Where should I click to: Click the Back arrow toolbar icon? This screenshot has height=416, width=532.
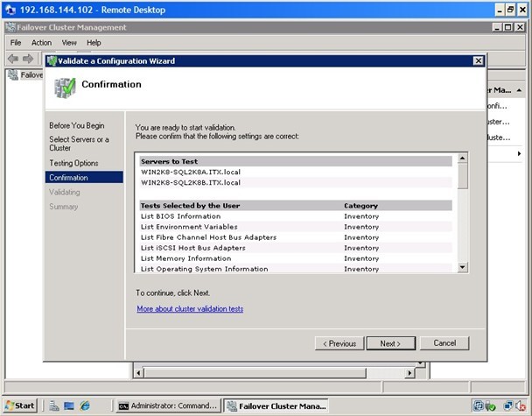pos(13,59)
